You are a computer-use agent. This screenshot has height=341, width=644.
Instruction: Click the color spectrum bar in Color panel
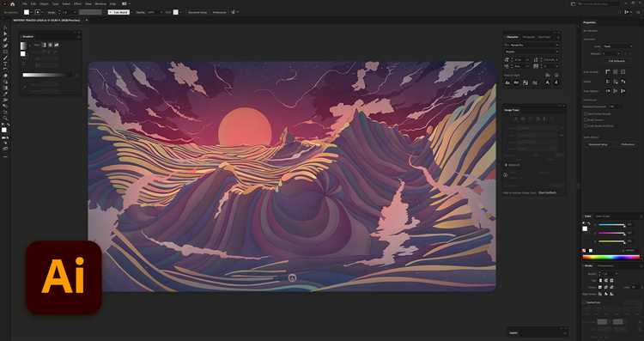[611, 257]
